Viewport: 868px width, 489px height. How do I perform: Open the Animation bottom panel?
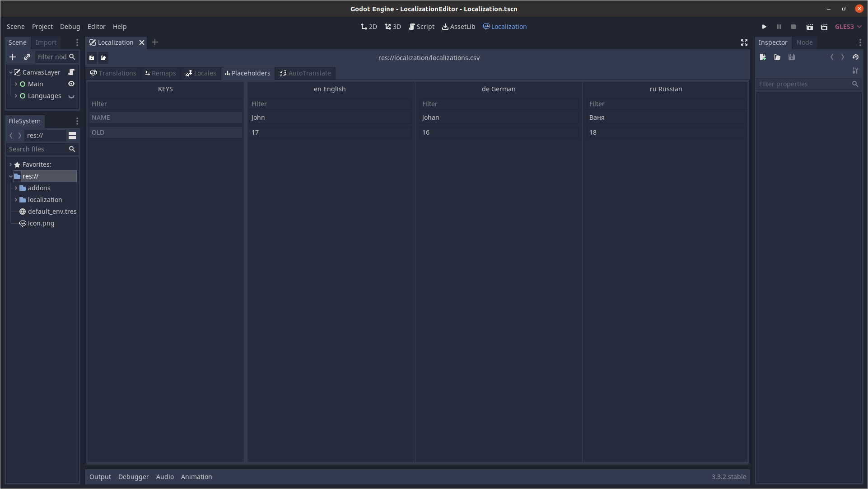click(x=196, y=477)
